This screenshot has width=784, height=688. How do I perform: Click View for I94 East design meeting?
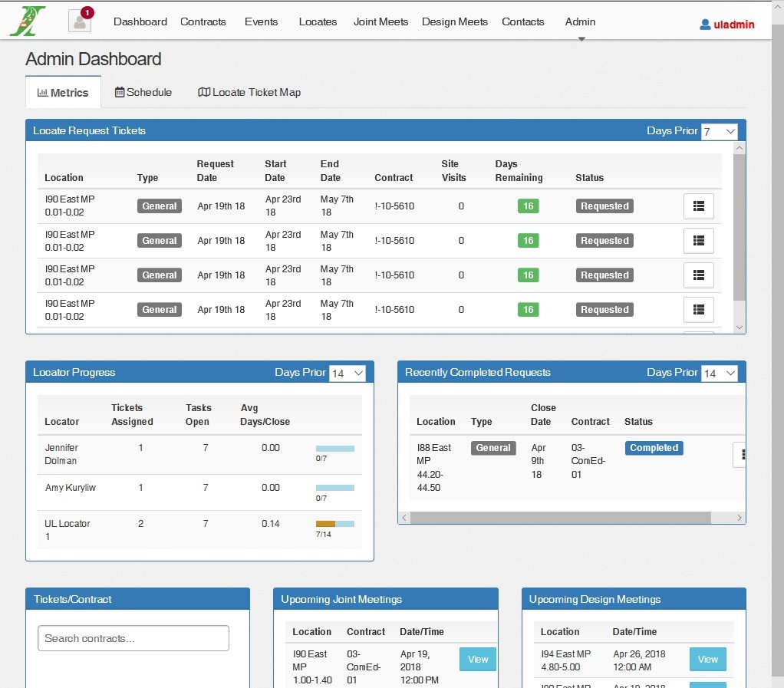coord(707,660)
